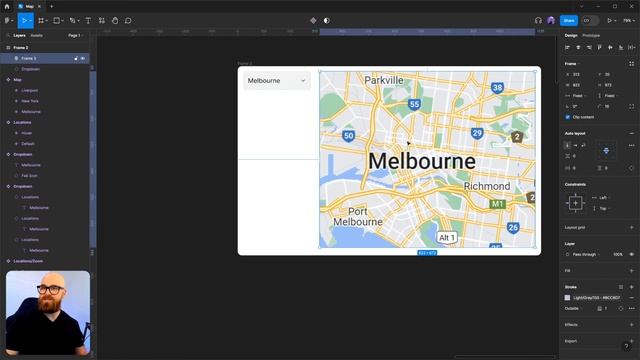Add a Layout grid with plus
This screenshot has width=640, height=360.
[631, 227]
